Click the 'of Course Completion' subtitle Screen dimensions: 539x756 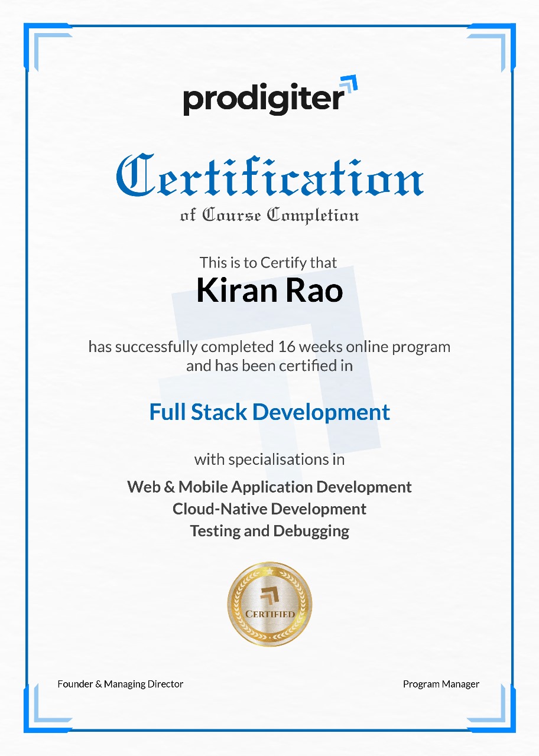pyautogui.click(x=269, y=215)
